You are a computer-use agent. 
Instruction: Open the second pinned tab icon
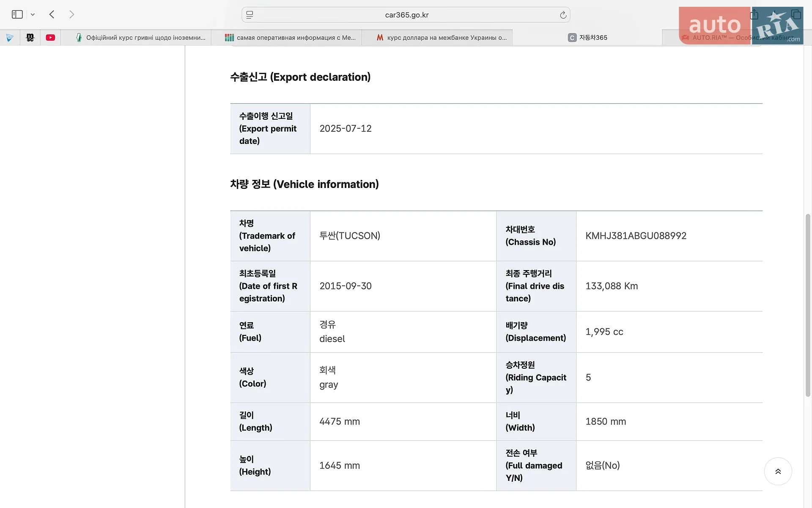(30, 37)
